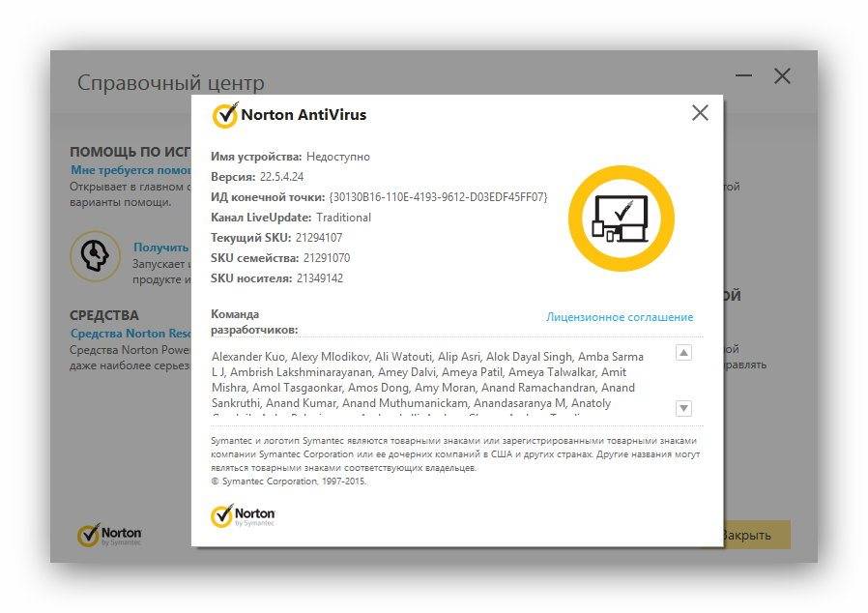Viewport: 868px width, 613px height.
Task: Open the Мне требуется помощь link
Action: 130,170
